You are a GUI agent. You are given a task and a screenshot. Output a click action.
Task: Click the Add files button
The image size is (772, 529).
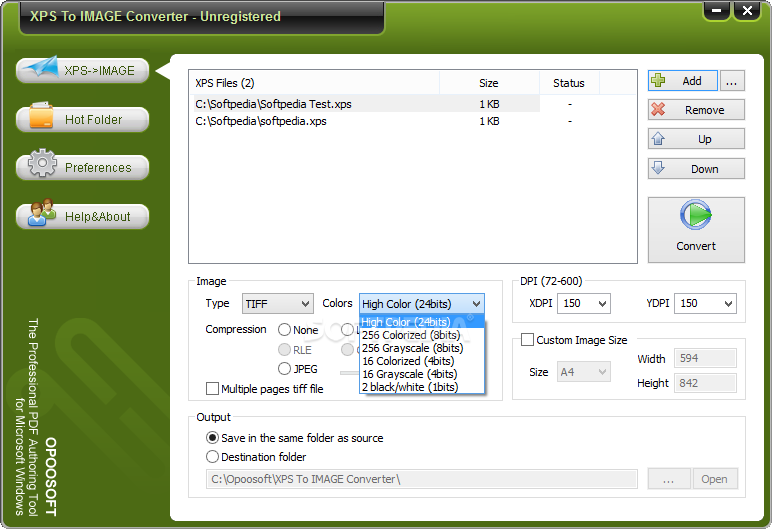pos(682,81)
